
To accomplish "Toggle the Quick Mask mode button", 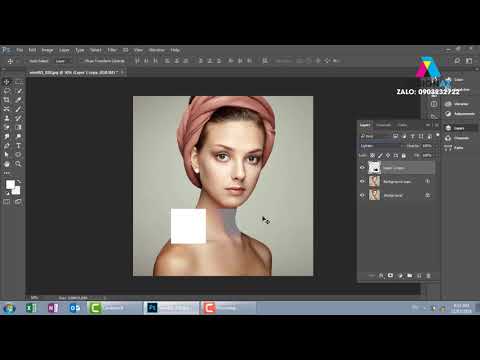I will (x=7, y=201).
